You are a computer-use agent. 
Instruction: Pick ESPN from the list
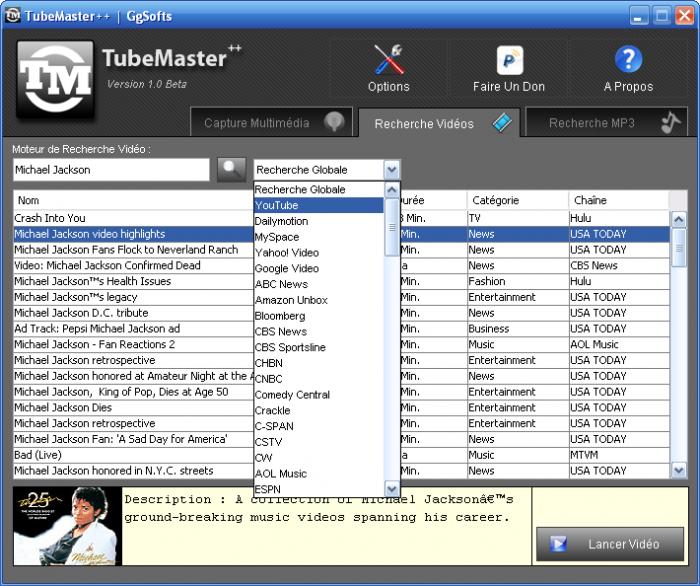pyautogui.click(x=319, y=489)
